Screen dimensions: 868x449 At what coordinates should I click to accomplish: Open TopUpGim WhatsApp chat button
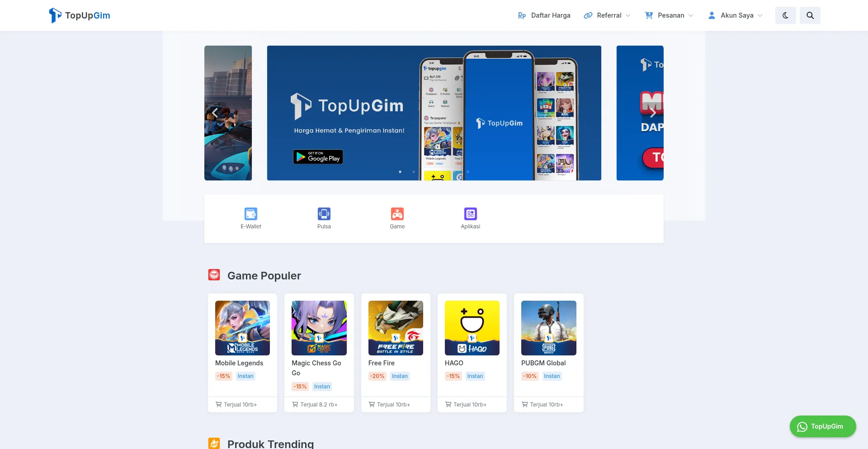pos(822,426)
